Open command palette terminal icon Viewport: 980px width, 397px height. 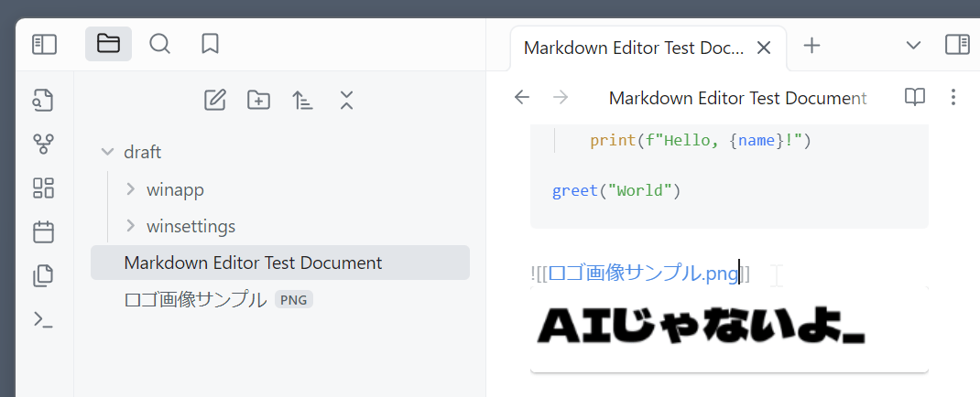coord(44,319)
